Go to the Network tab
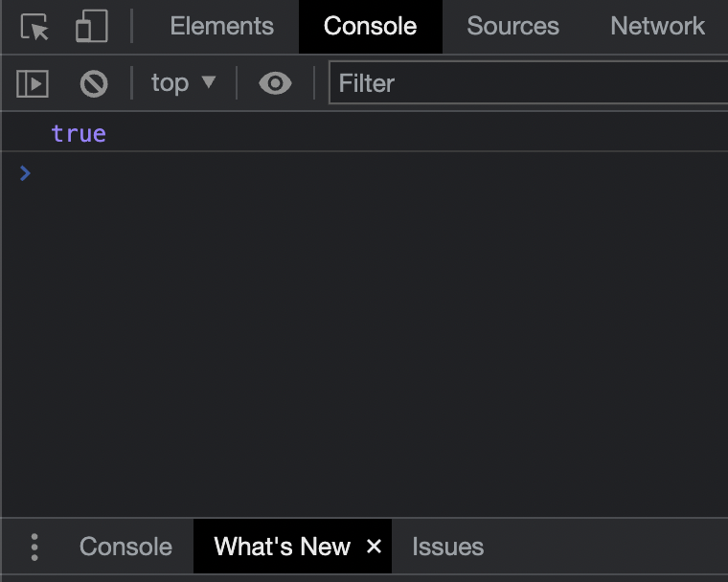728x582 pixels. (x=657, y=27)
